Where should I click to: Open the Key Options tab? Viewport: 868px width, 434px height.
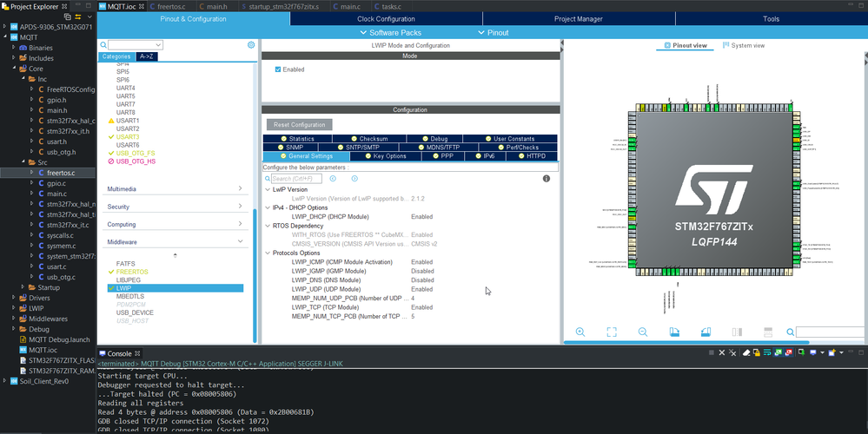pyautogui.click(x=385, y=156)
